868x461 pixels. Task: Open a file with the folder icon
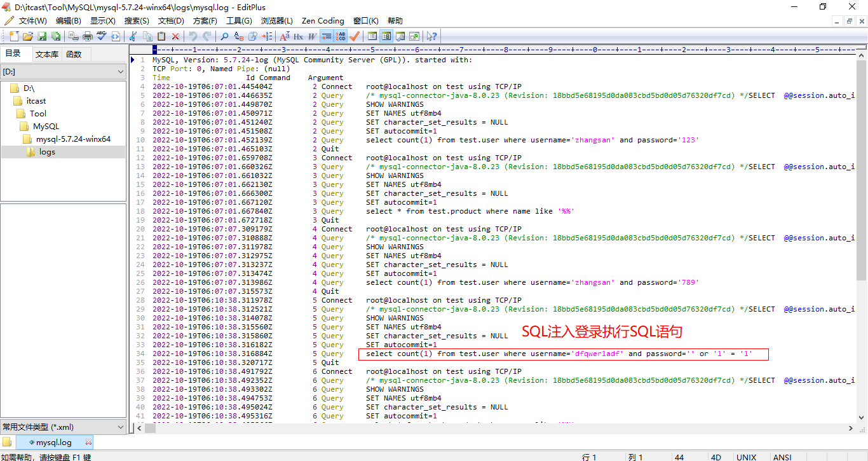pyautogui.click(x=28, y=36)
